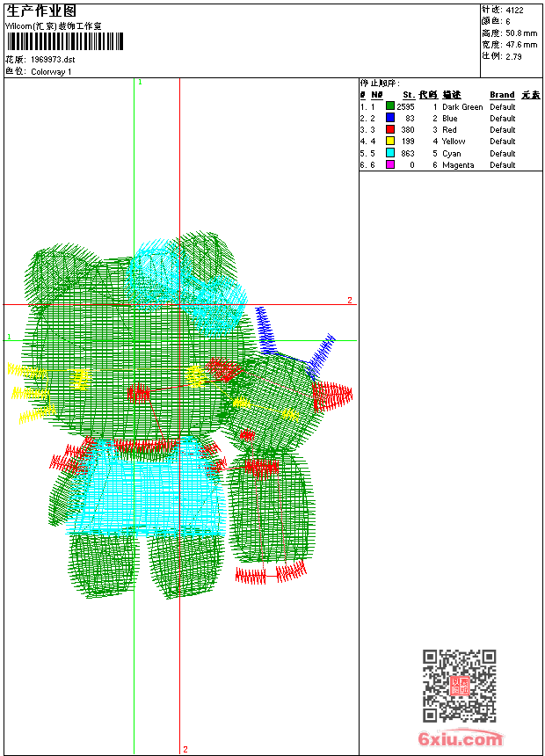Click the width value '47.6 mm'
Screen dimensions: 545x756
coord(521,45)
